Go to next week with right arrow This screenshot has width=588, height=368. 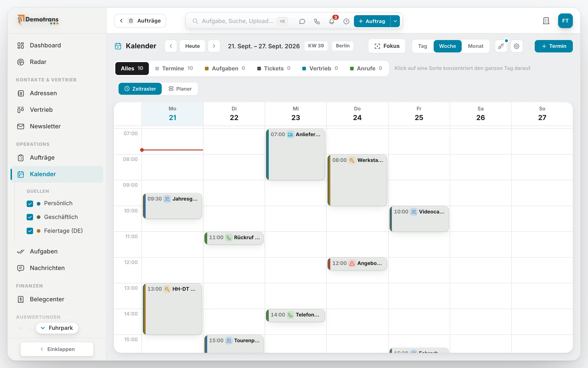click(214, 46)
